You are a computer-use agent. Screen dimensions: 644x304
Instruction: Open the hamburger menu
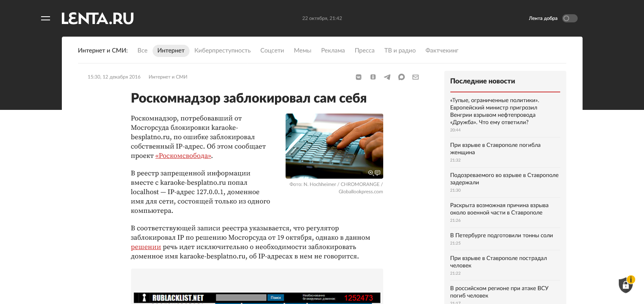(46, 18)
